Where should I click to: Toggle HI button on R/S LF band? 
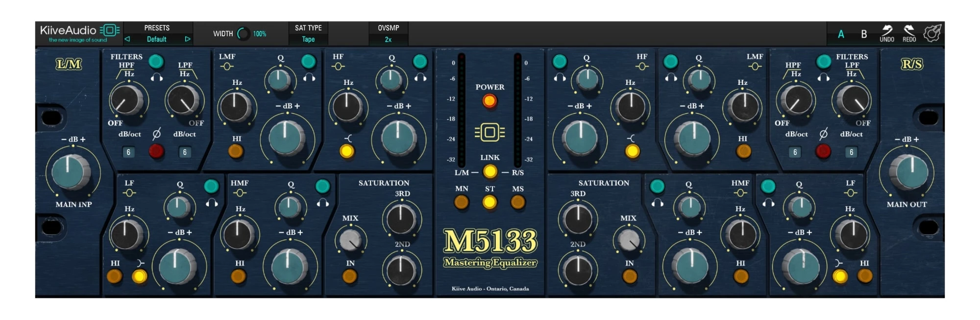(x=865, y=276)
